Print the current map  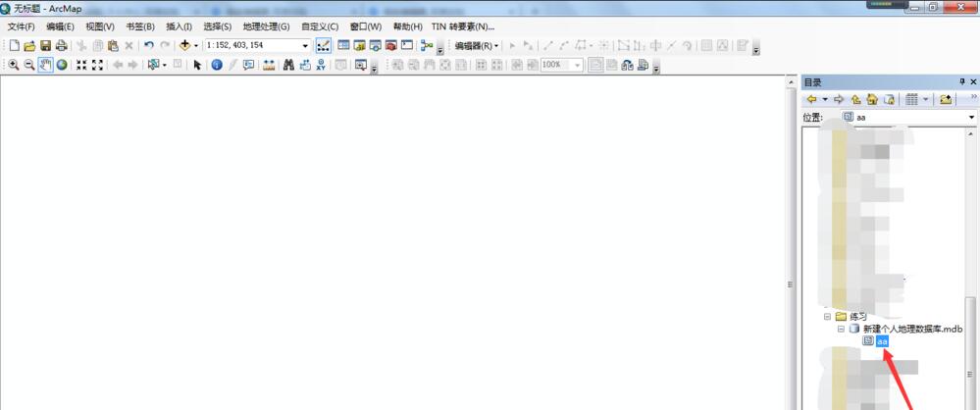tap(61, 46)
